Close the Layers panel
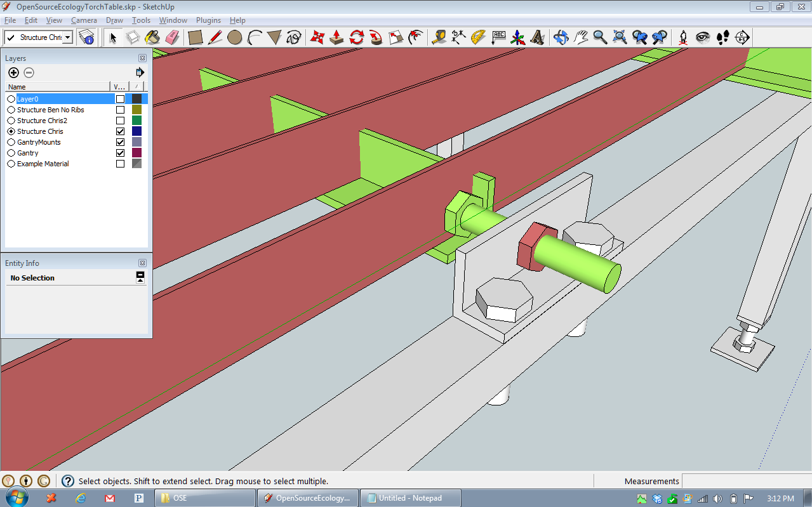 point(142,58)
